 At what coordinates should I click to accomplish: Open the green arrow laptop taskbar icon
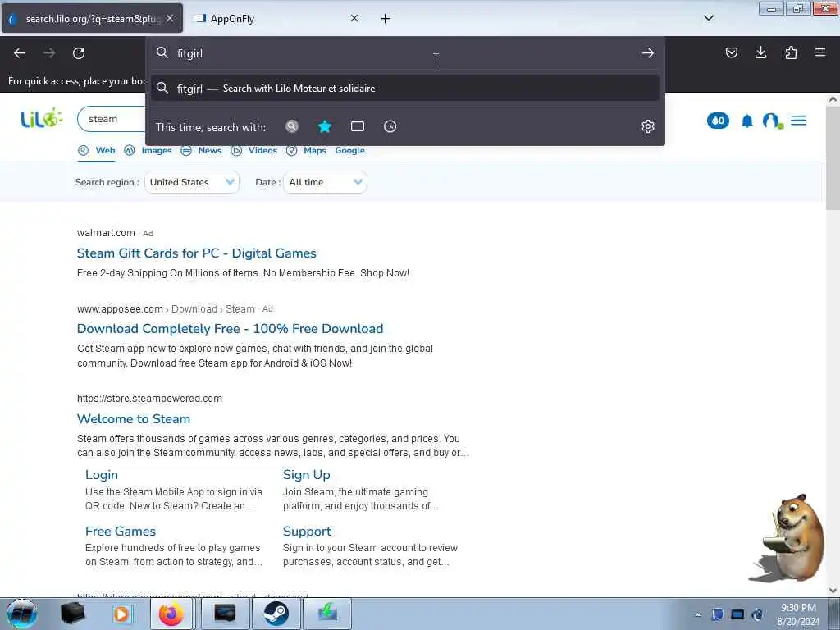tap(327, 614)
